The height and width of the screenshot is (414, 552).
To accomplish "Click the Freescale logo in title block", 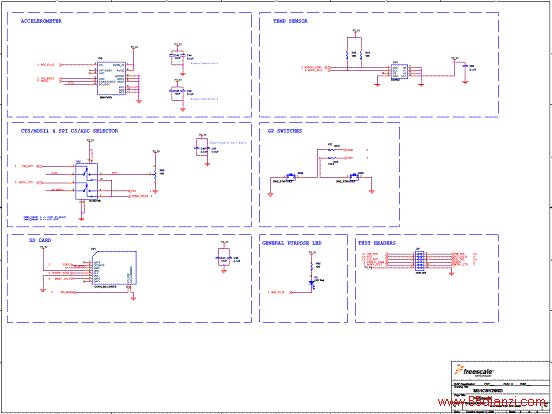I will point(475,371).
